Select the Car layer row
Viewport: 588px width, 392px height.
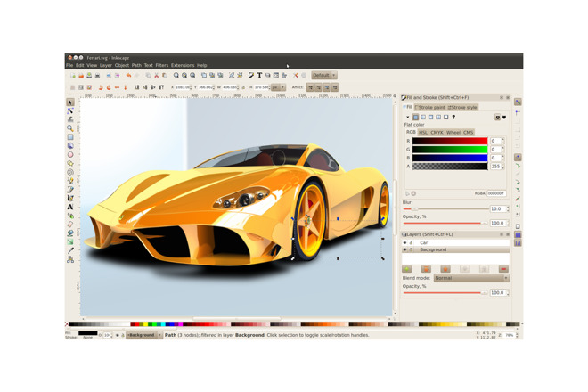click(x=455, y=242)
